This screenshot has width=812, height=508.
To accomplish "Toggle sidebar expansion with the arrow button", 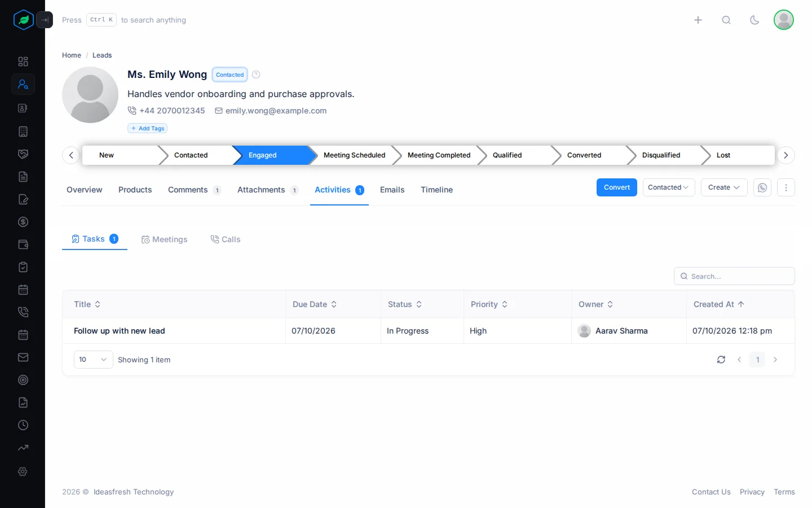I will click(45, 20).
